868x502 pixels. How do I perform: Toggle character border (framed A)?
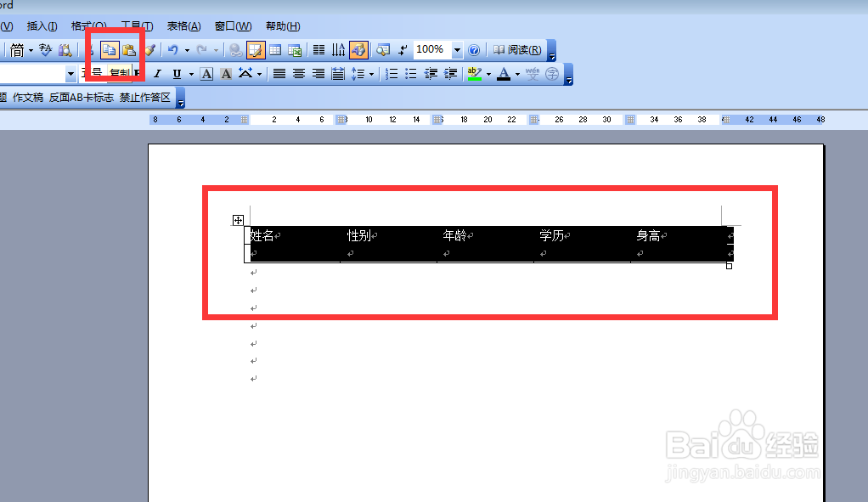click(206, 74)
